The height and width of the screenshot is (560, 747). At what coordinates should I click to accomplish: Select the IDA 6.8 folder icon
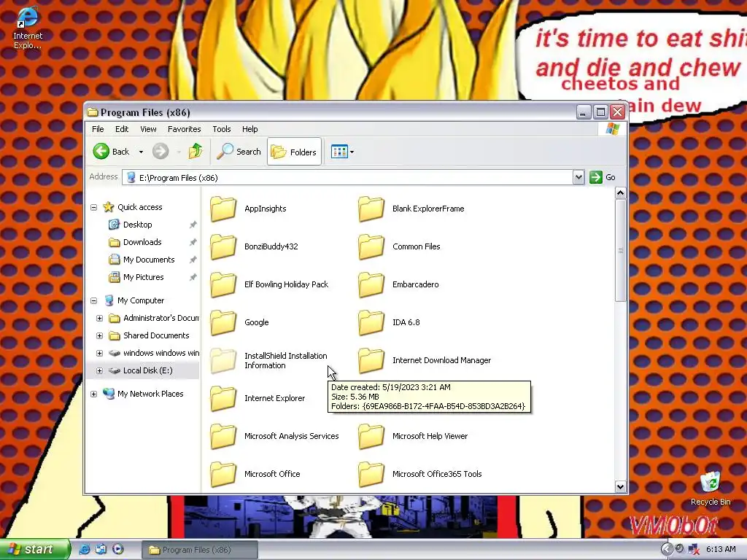371,322
